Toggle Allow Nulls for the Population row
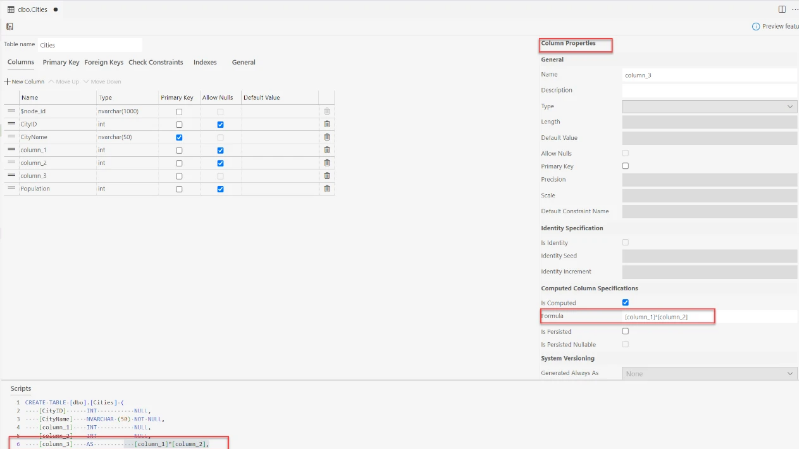Image resolution: width=799 pixels, height=449 pixels. pyautogui.click(x=220, y=189)
